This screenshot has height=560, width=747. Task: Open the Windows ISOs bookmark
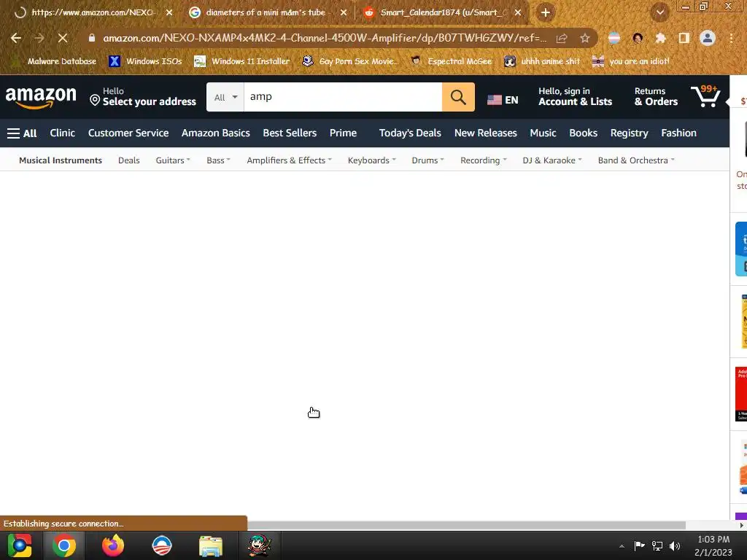[145, 61]
